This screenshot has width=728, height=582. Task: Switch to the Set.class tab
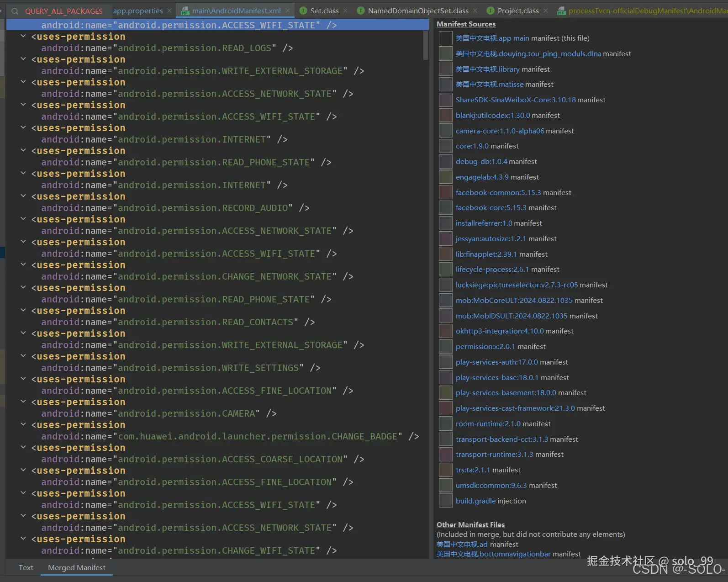(x=325, y=11)
